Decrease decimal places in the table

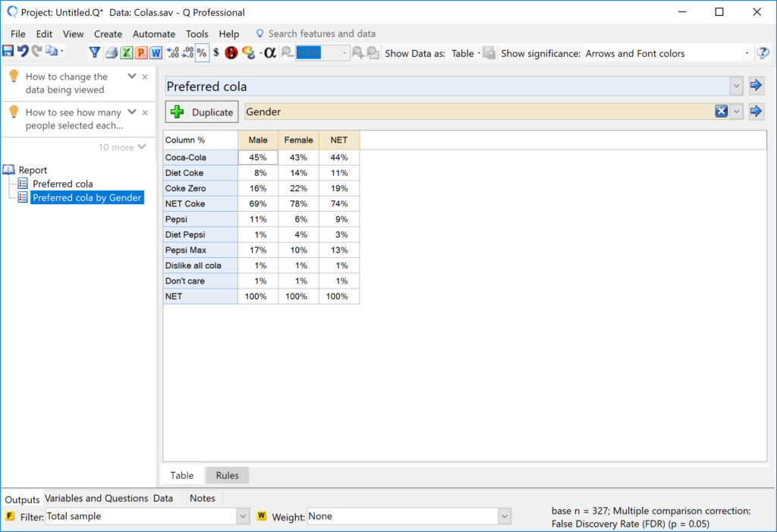tap(188, 52)
